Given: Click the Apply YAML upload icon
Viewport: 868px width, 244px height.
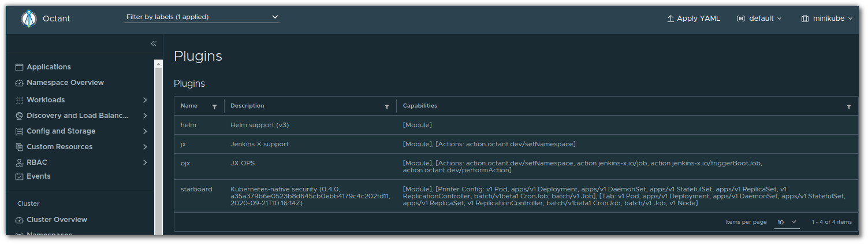Looking at the screenshot, I should coord(670,19).
